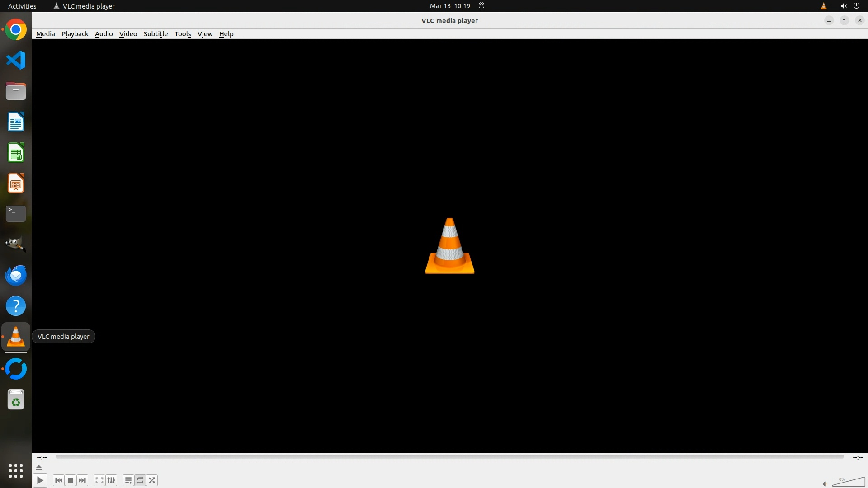Set volume using the volume slider
868x488 pixels.
point(849,482)
